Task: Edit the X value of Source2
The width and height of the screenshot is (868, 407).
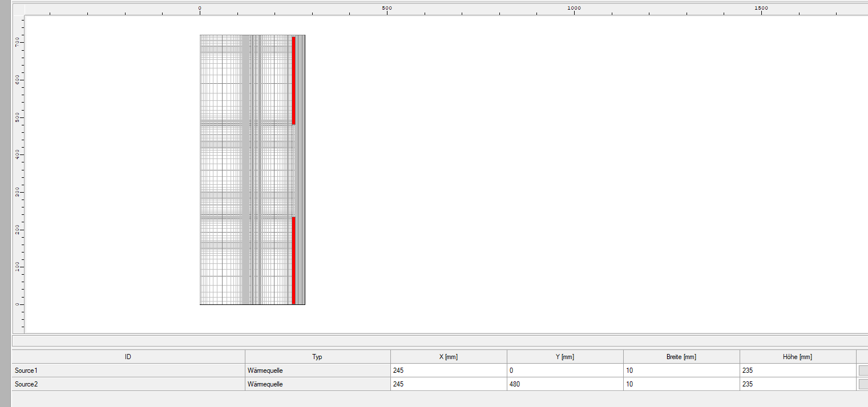Action: coord(449,384)
